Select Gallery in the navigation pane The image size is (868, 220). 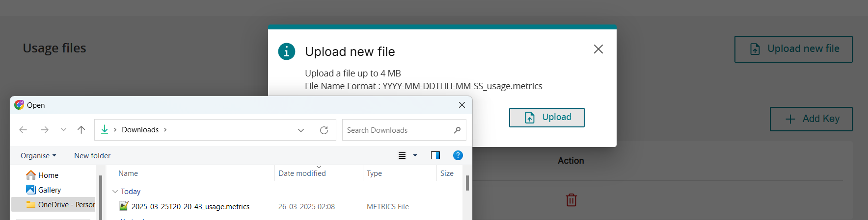point(49,190)
